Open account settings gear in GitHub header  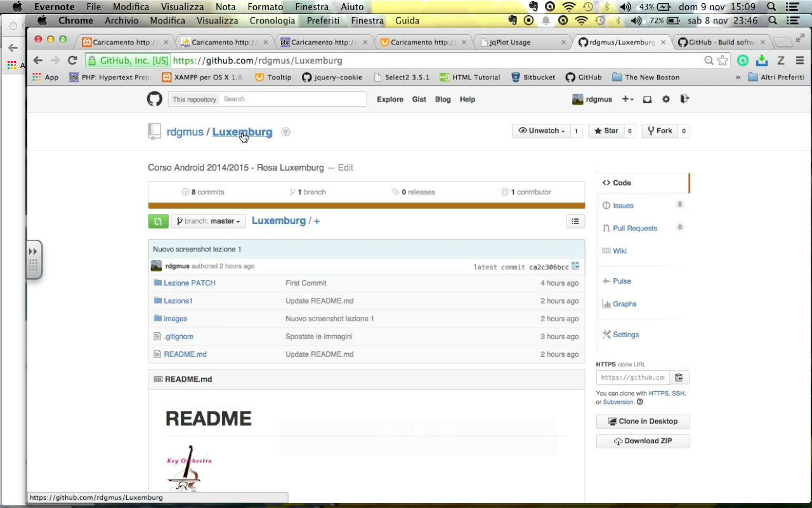pos(665,99)
